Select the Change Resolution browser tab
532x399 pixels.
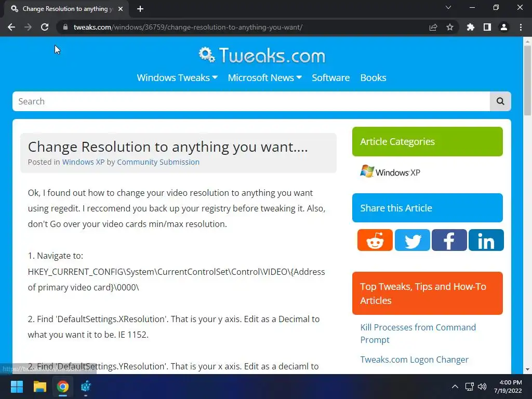coord(66,9)
